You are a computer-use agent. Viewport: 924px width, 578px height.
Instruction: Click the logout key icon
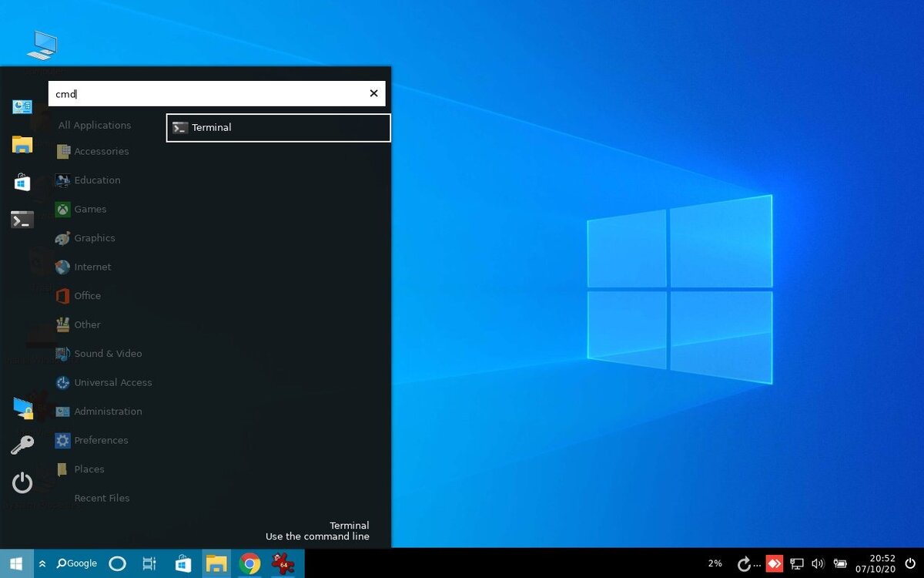22,445
